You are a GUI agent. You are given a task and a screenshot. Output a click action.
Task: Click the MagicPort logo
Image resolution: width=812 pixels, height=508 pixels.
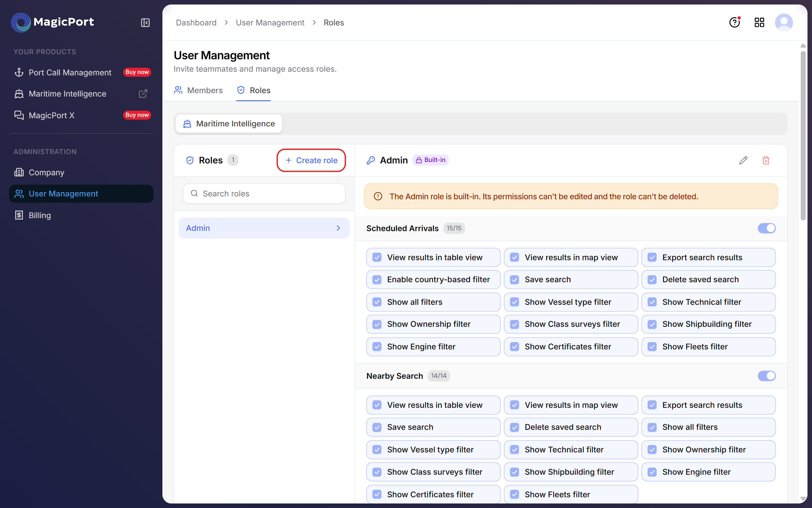click(52, 22)
